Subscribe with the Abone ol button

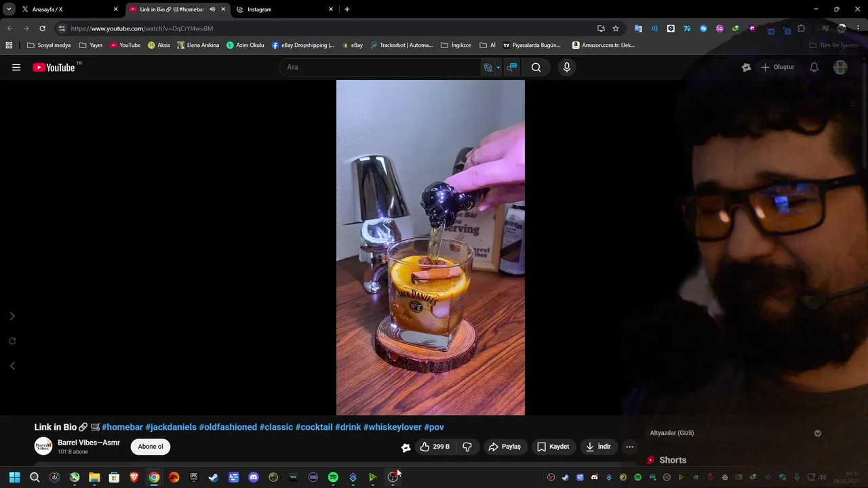pos(151,447)
